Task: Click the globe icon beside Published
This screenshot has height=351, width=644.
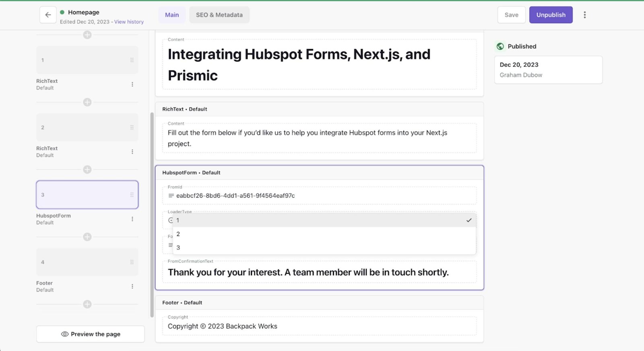Action: pos(500,46)
